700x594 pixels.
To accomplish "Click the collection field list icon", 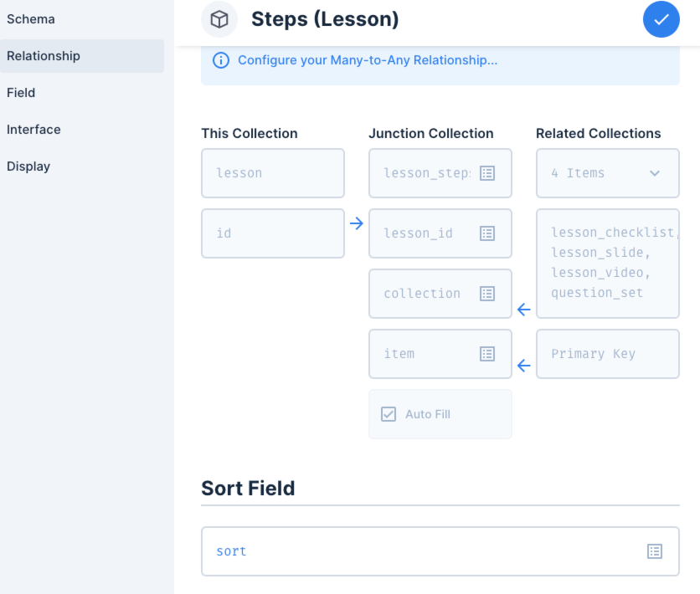I will click(487, 294).
